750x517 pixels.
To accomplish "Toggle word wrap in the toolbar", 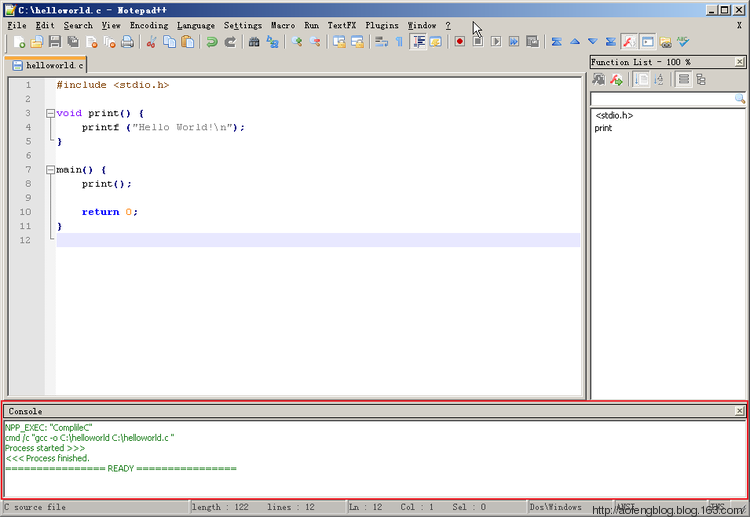I will 381,42.
